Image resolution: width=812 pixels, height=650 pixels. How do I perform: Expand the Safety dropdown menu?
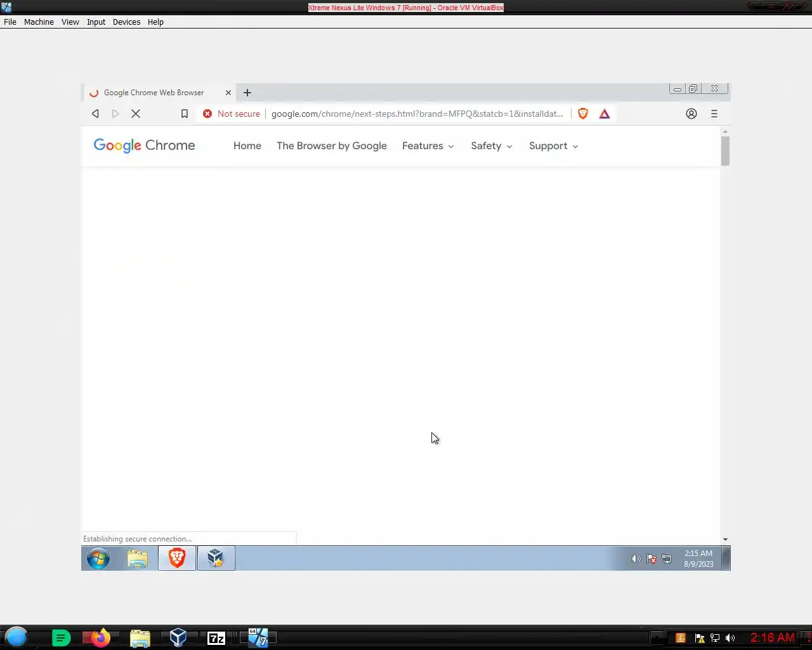pos(492,146)
